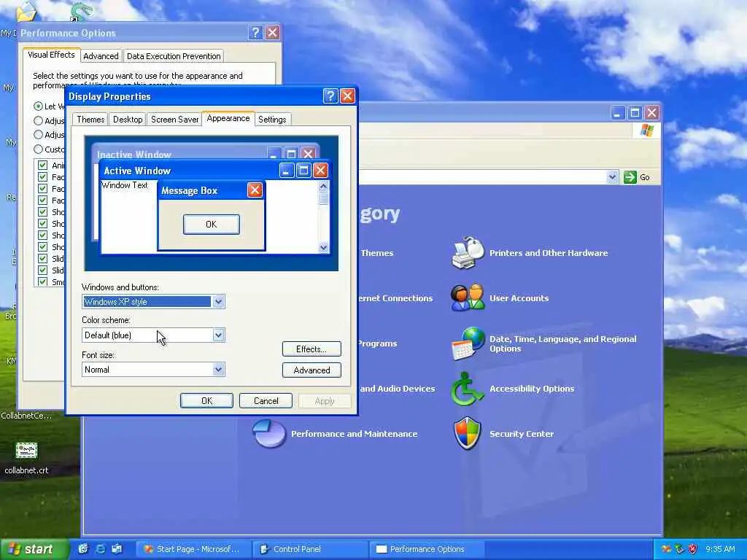Switch to Control Panel taskbar button
The width and height of the screenshot is (747, 560).
(309, 549)
